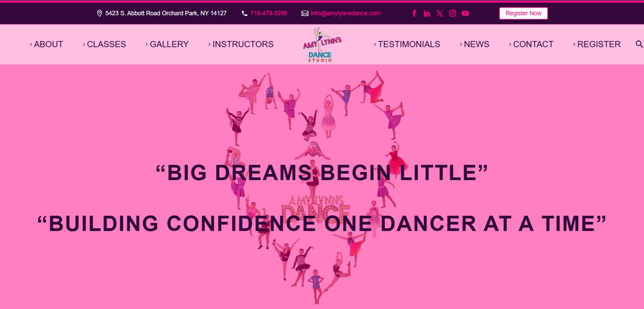Click "BIG DREAMS BEGIN LITTLE" heading

click(322, 173)
